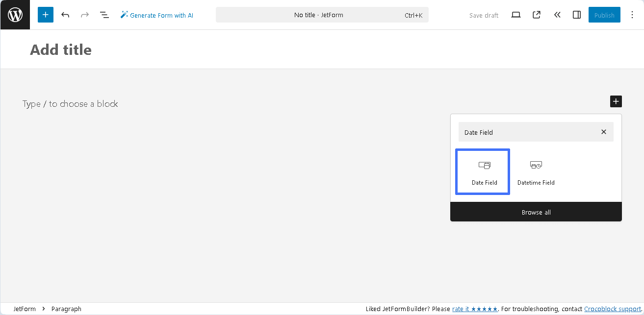Open the rate it five stars link
Image resolution: width=644 pixels, height=315 pixels.
(474, 309)
